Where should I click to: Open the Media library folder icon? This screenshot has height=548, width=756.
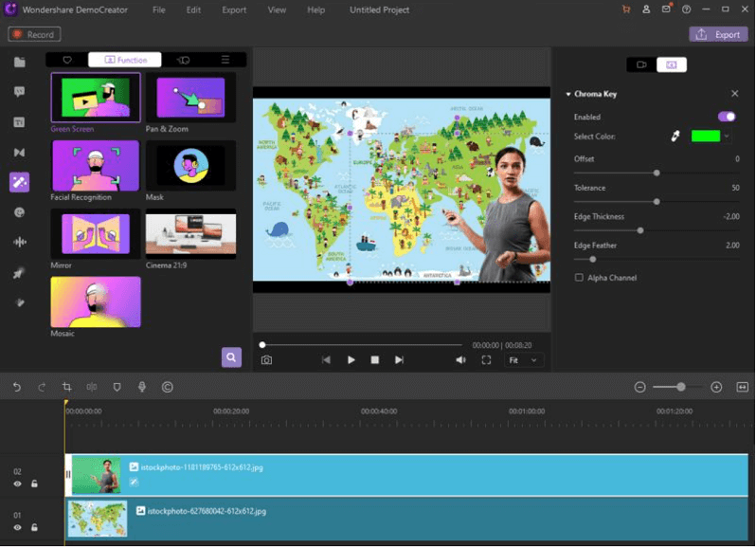point(19,62)
